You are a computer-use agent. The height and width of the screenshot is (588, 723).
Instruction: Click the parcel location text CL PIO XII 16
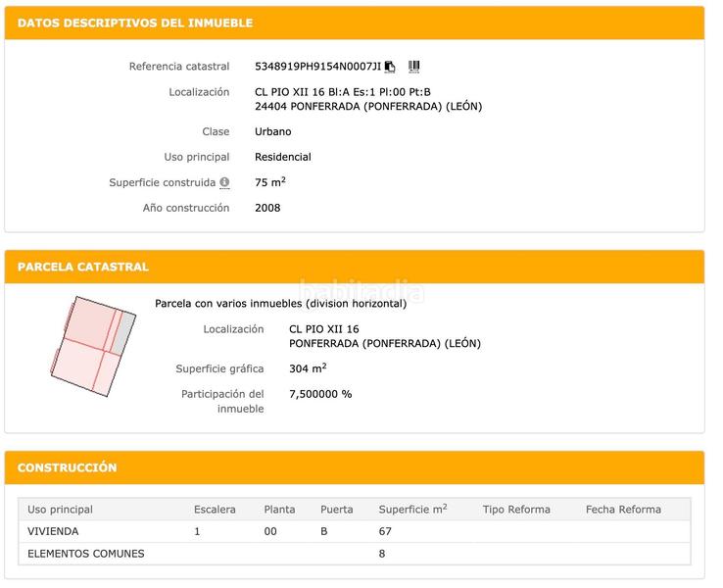tap(324, 329)
